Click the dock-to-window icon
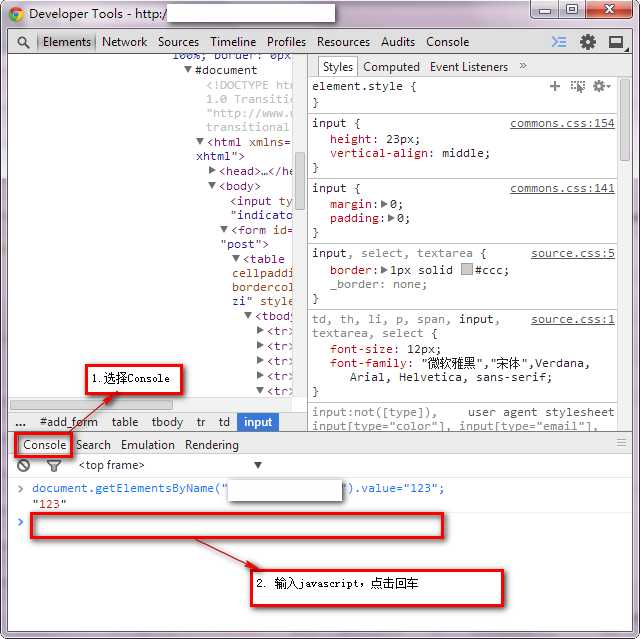 coord(616,42)
